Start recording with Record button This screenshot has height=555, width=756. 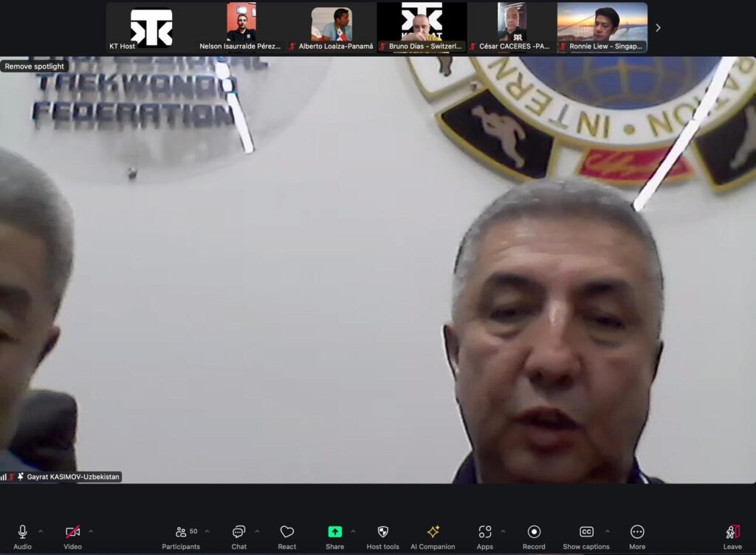(534, 532)
